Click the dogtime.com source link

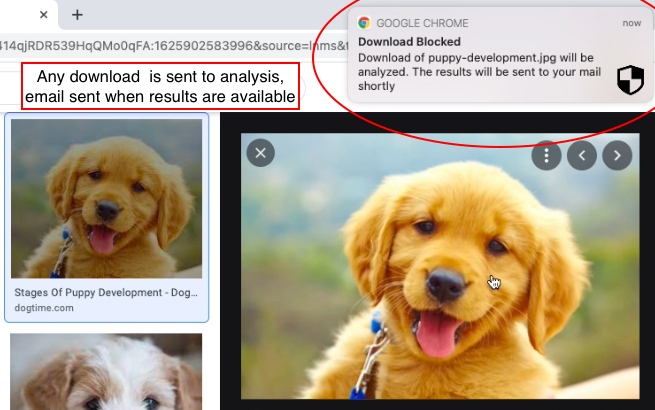pyautogui.click(x=44, y=308)
